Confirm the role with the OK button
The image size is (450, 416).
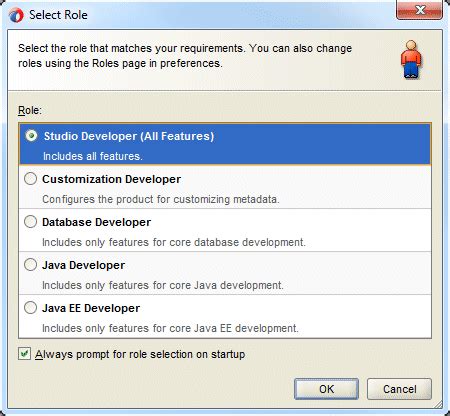[x=326, y=389]
